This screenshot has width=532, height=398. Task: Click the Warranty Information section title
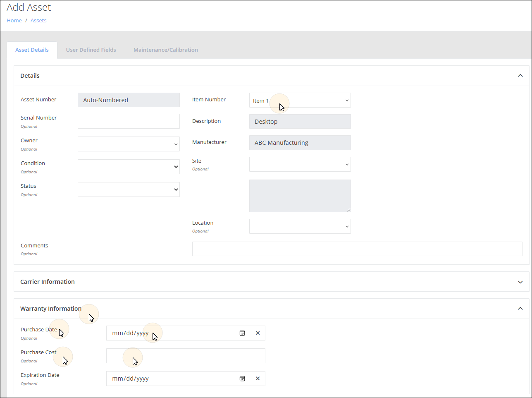click(51, 309)
